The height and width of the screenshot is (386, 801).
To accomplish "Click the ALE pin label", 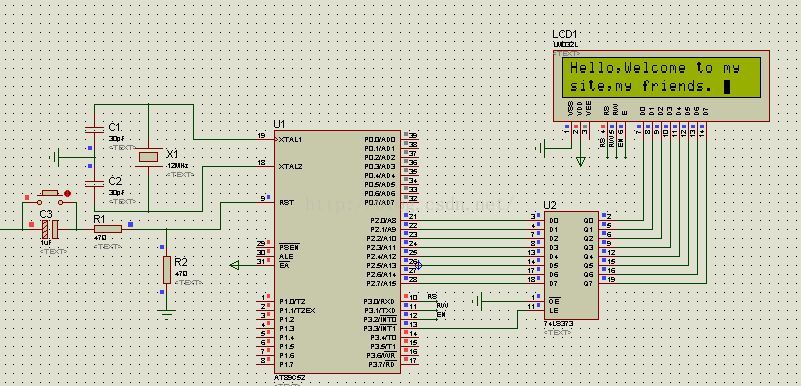I will [286, 256].
